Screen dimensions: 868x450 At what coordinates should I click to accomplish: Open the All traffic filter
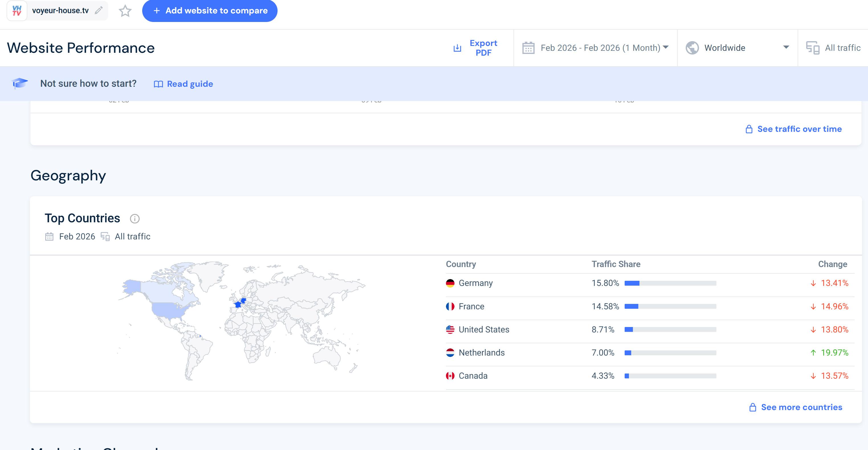click(842, 48)
